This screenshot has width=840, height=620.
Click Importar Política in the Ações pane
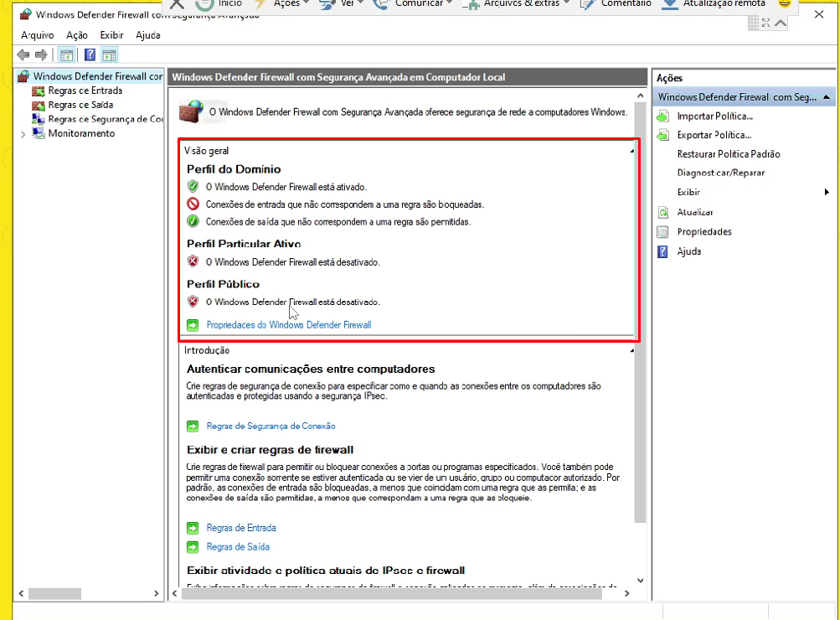pos(714,116)
